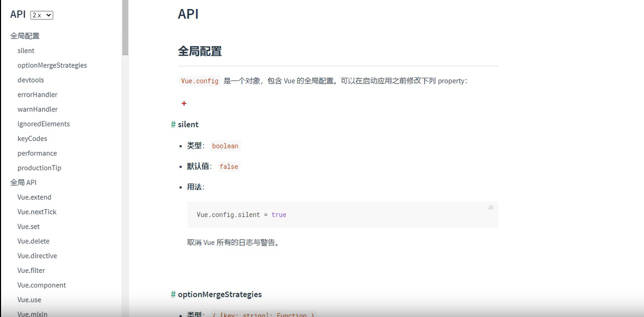Image resolution: width=644 pixels, height=317 pixels.
Task: Go to silent in the sidebar
Action: pos(26,50)
